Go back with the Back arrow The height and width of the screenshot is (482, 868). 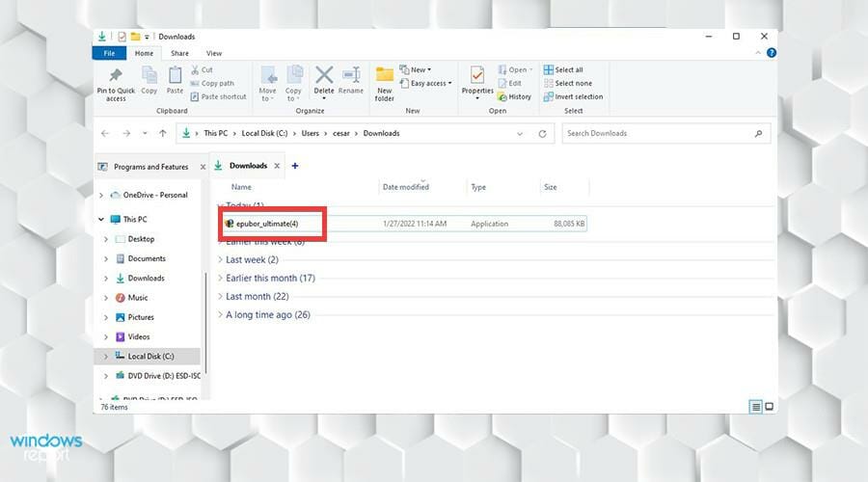pos(105,133)
